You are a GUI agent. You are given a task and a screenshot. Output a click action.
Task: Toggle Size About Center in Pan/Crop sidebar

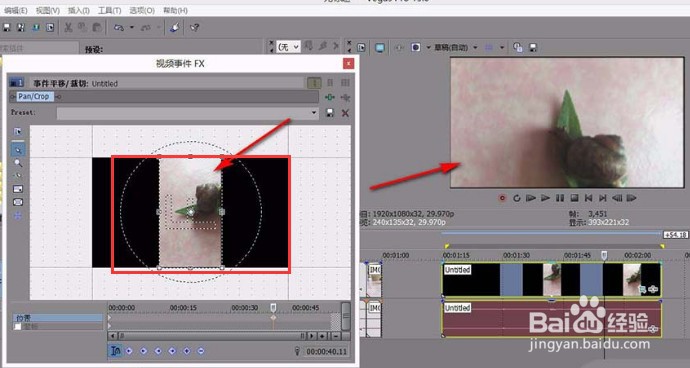pos(18,202)
